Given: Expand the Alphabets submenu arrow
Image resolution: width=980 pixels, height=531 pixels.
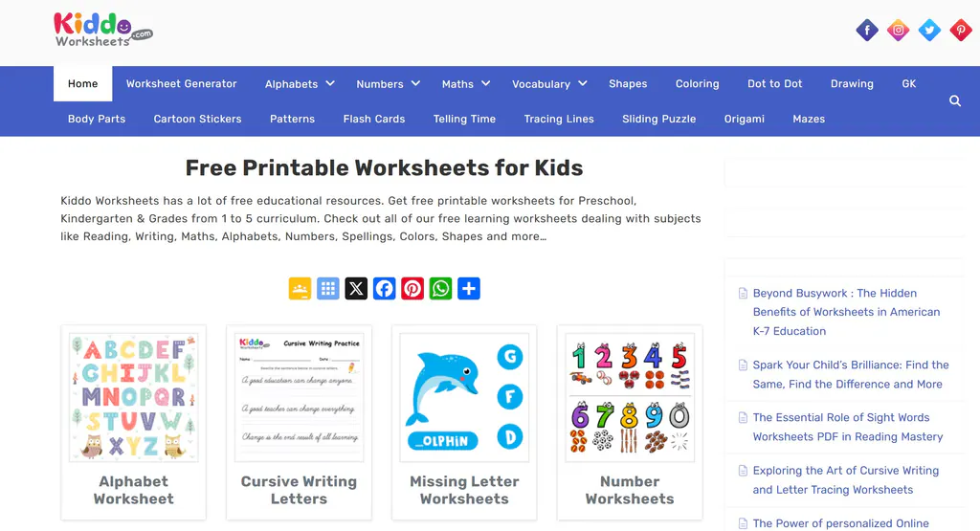Looking at the screenshot, I should 330,83.
